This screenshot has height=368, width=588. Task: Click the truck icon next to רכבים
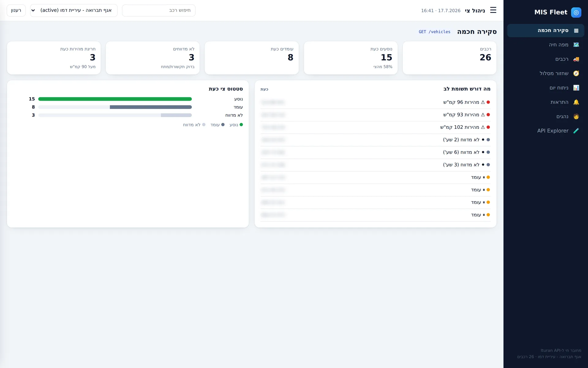(x=576, y=59)
